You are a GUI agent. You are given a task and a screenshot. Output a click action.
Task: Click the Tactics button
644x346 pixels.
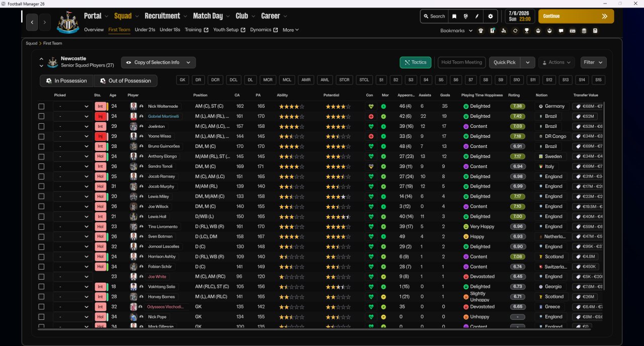point(415,62)
